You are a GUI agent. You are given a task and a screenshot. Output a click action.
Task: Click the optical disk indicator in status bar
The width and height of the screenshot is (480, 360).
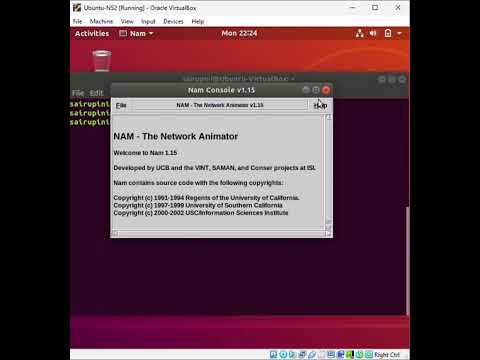coord(283,355)
